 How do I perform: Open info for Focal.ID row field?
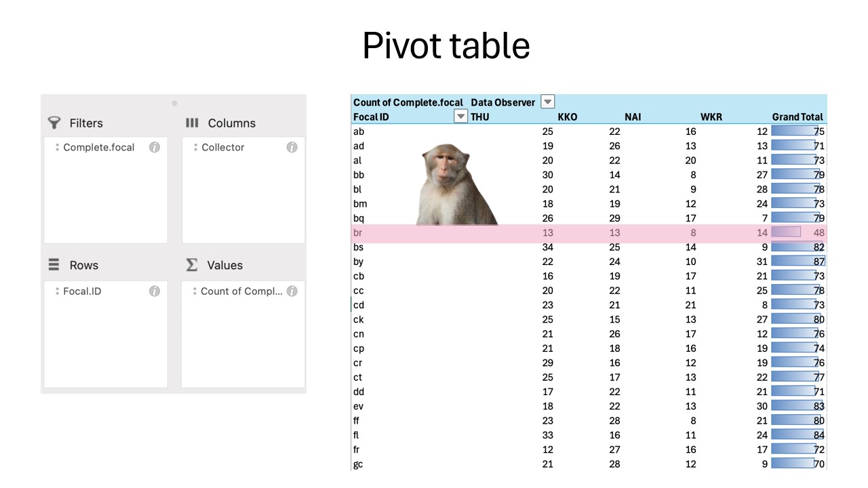(x=155, y=291)
